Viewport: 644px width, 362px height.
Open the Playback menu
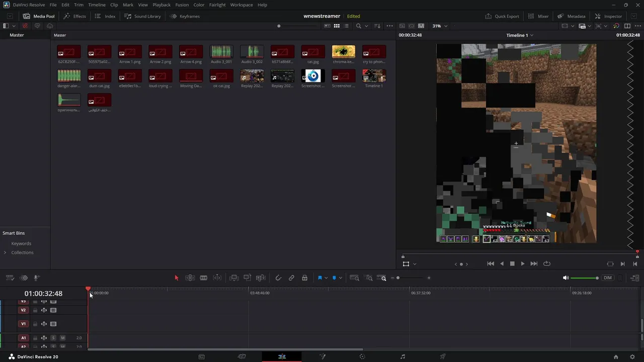pos(162,5)
